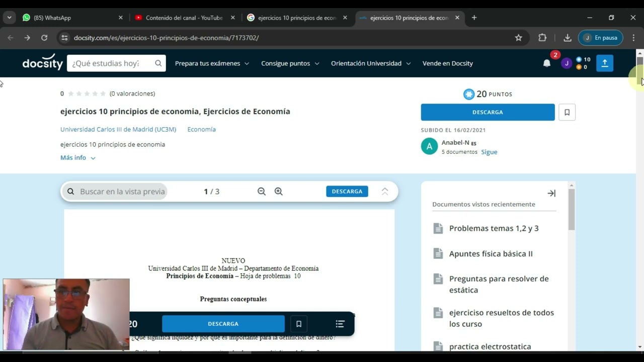The width and height of the screenshot is (644, 362).
Task: Switch to the Google search results tab
Action: tap(297, 18)
